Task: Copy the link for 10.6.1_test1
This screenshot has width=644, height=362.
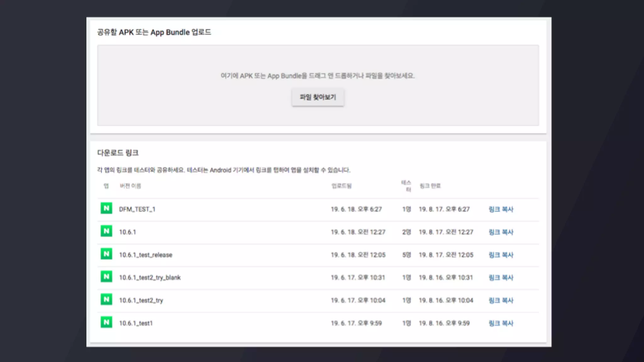Action: pos(501,323)
